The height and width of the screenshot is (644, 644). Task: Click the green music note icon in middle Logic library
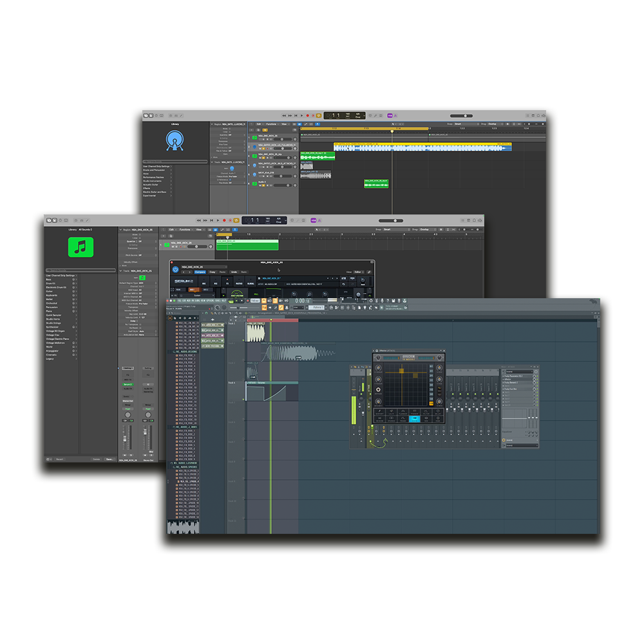[x=80, y=247]
